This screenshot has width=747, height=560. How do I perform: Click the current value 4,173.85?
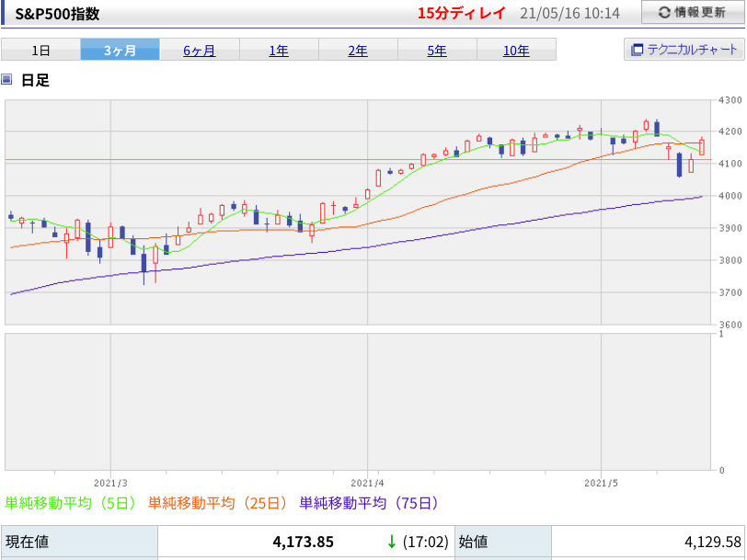303,542
